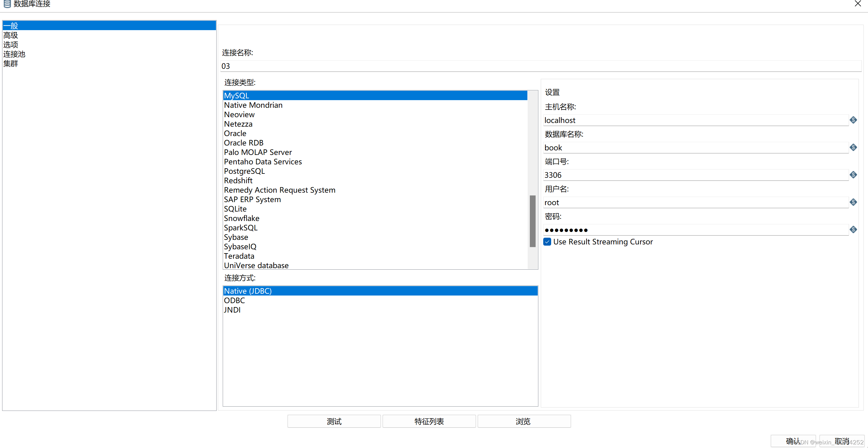Click variable icon beside port number field
The image size is (868, 448).
tap(853, 174)
